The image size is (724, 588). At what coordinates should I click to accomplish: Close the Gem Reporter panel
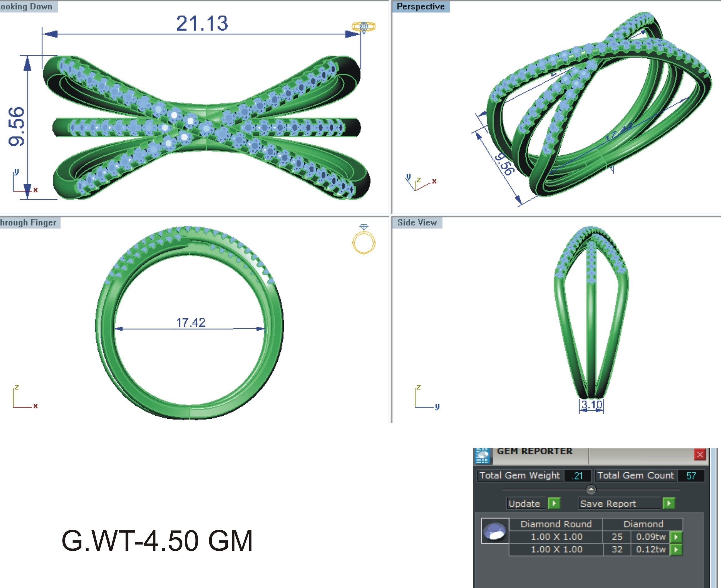click(700, 455)
